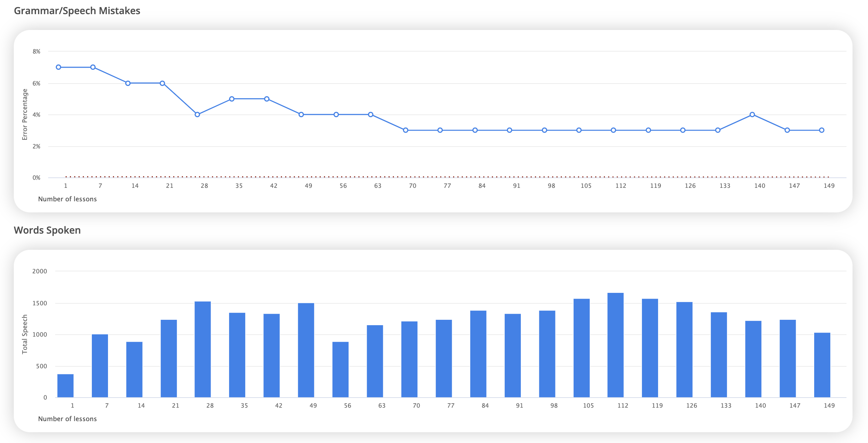The image size is (868, 443).
Task: Select the shortest bar for lesson 1
Action: click(x=65, y=386)
